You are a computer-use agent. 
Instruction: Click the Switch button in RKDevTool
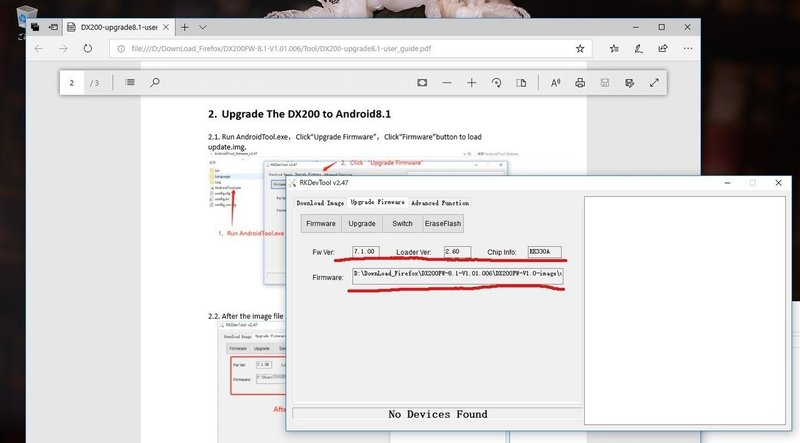coord(402,224)
